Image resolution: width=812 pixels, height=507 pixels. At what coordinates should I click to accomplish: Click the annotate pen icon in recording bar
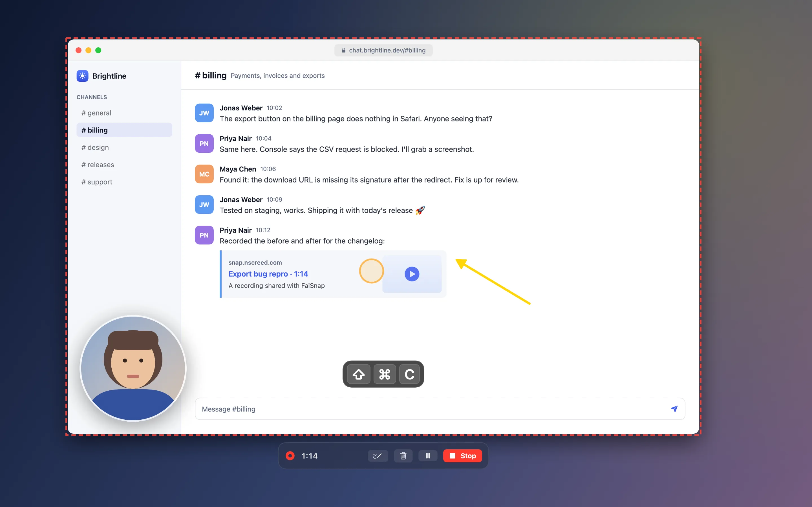(x=378, y=456)
